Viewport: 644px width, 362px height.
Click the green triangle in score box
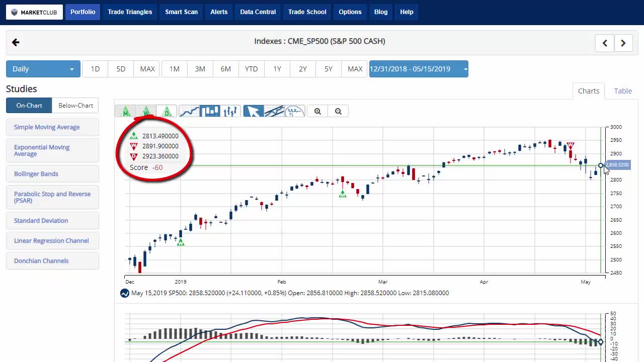[134, 136]
